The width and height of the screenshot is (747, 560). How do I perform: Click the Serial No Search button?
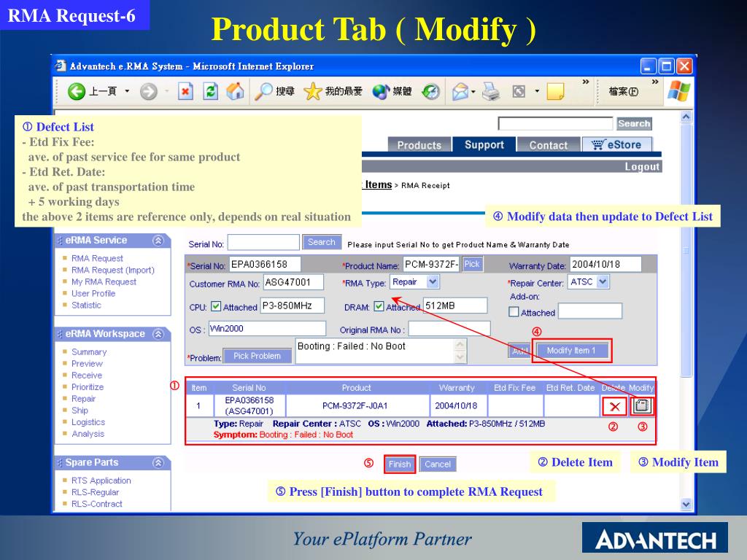[322, 242]
